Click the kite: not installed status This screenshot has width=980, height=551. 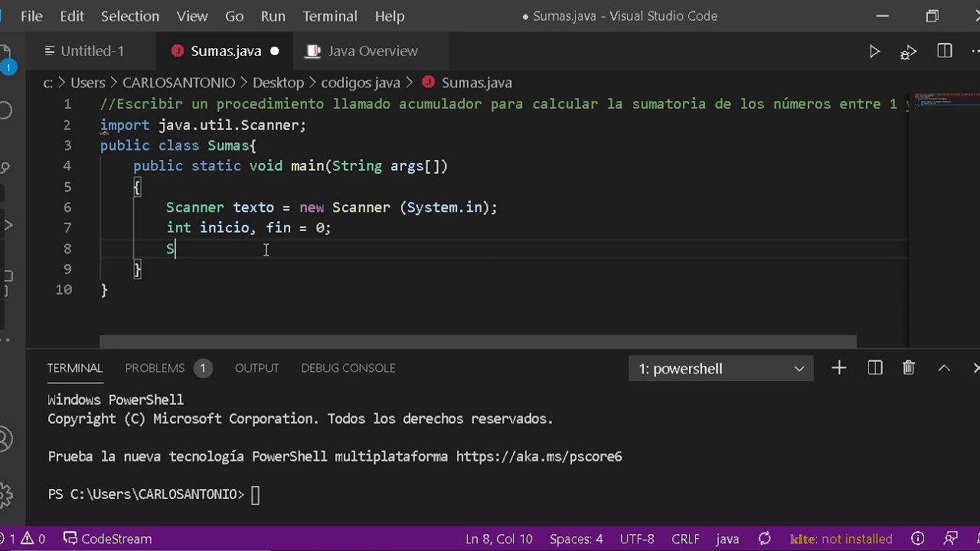click(841, 539)
